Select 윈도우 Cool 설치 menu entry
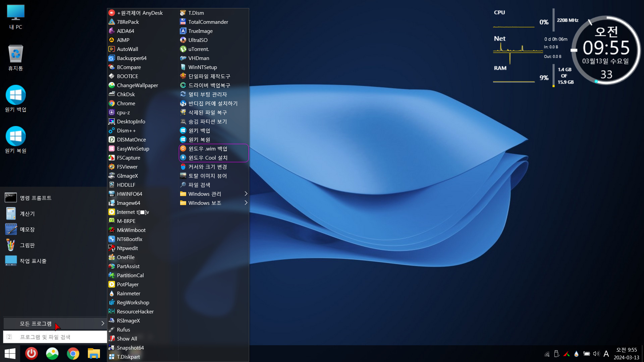 [x=213, y=158]
